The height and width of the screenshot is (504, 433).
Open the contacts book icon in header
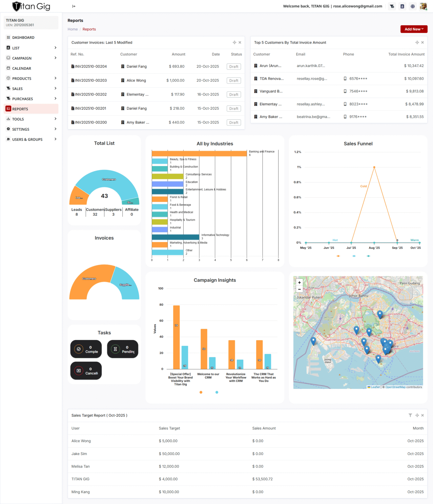pos(402,6)
